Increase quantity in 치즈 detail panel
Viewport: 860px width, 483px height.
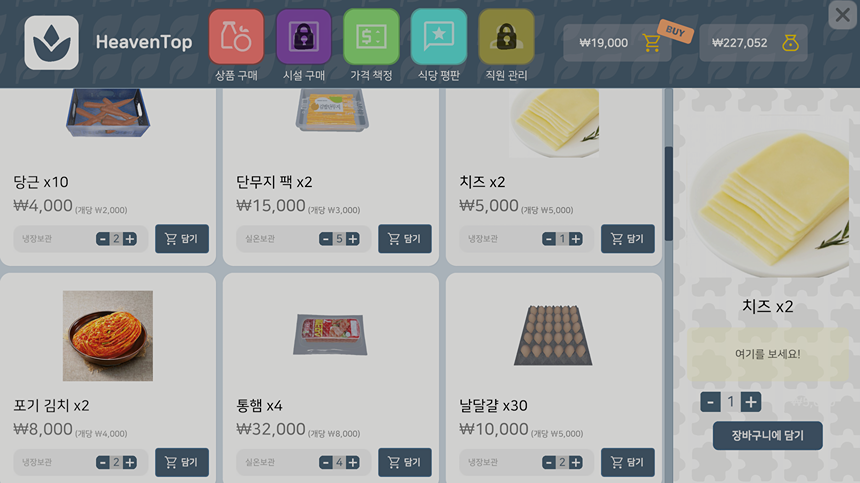click(750, 402)
